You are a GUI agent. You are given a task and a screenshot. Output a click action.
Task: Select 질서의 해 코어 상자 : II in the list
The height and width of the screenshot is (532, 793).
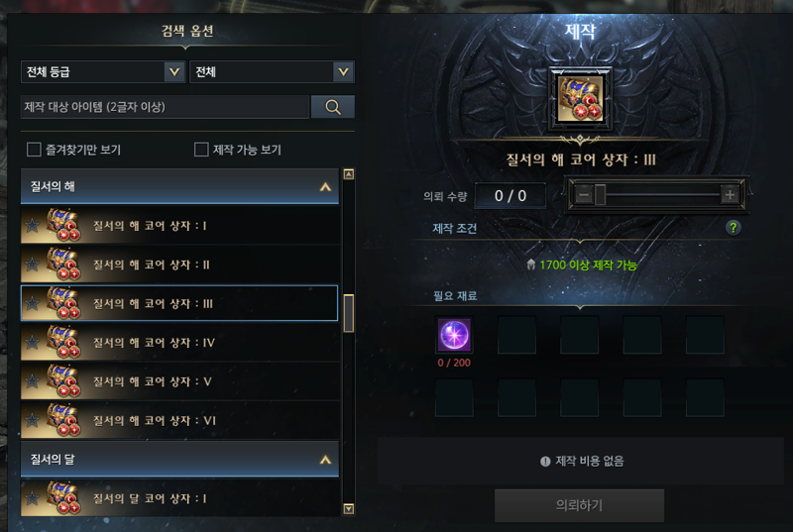(179, 265)
